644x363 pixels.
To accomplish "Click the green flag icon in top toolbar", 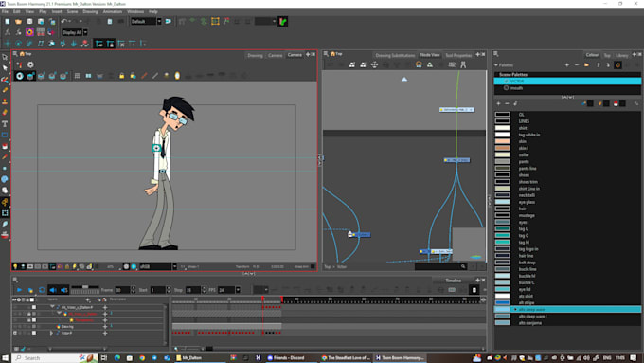I will 283,22.
